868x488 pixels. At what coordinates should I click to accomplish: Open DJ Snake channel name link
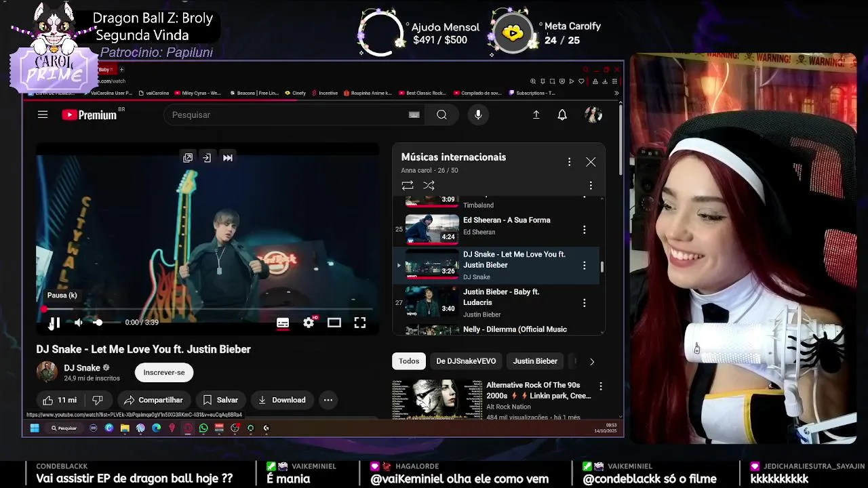pos(82,367)
